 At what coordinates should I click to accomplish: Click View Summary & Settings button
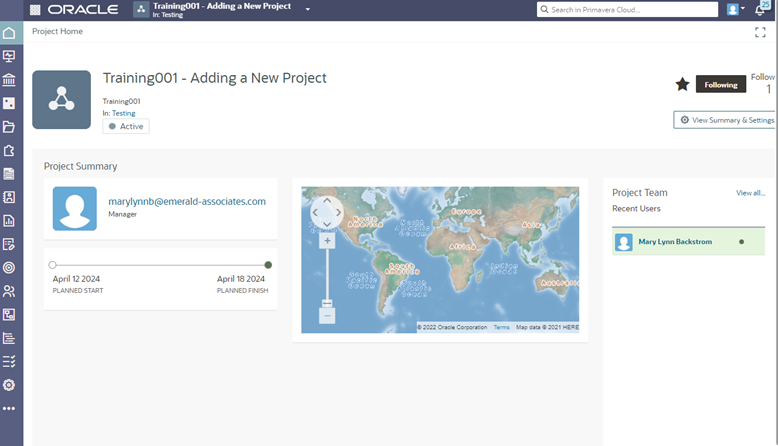coord(725,120)
